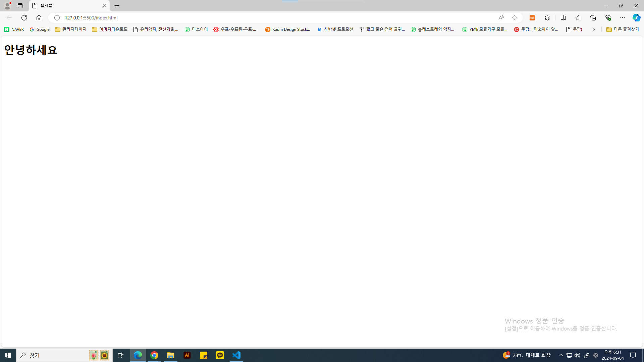Open the Tab actions menu icon

(x=20, y=6)
